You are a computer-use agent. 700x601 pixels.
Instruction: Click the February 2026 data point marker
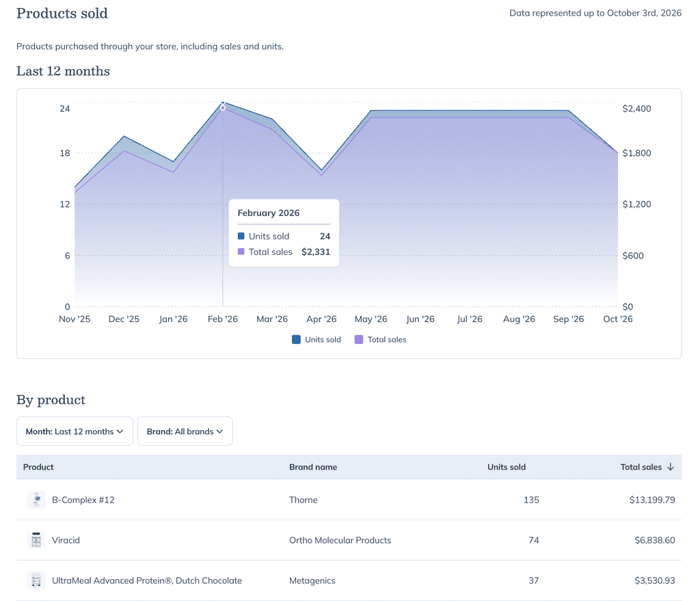[223, 107]
